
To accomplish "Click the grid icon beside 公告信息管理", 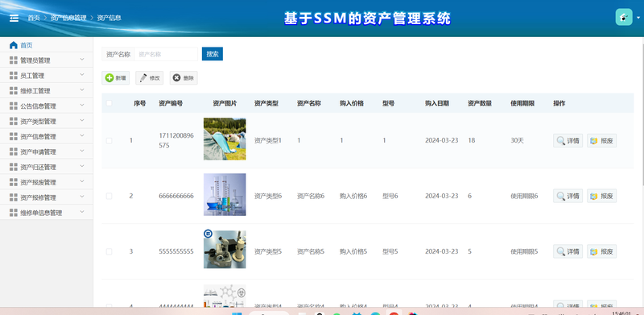I will [14, 106].
